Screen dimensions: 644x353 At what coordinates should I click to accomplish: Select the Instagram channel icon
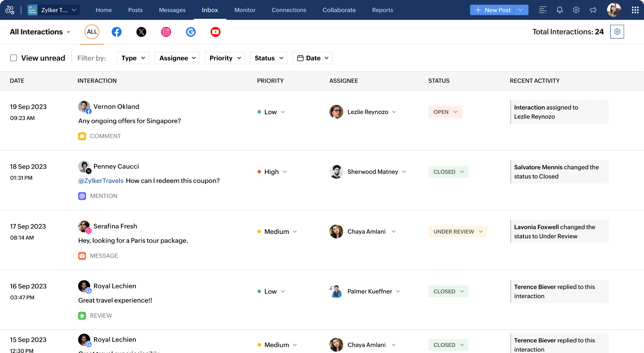pyautogui.click(x=166, y=32)
